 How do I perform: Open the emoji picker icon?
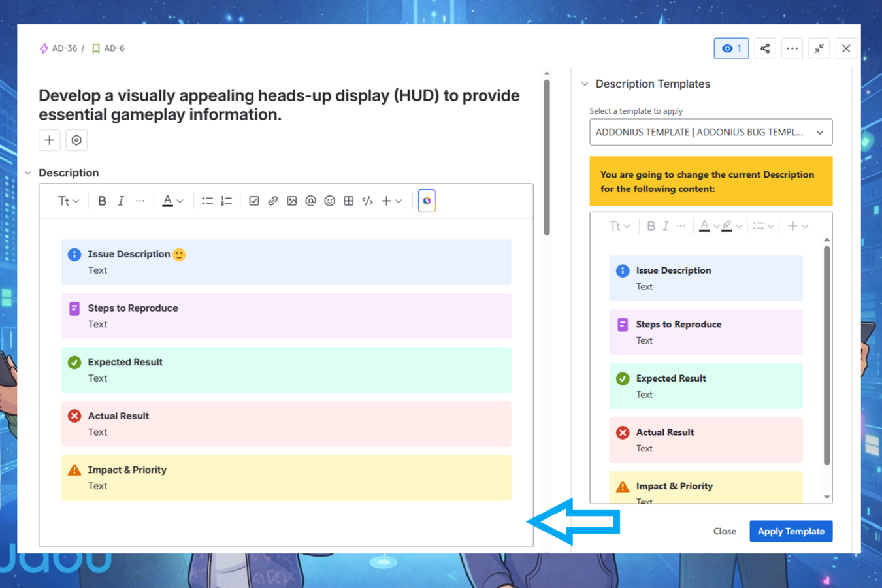pos(330,201)
